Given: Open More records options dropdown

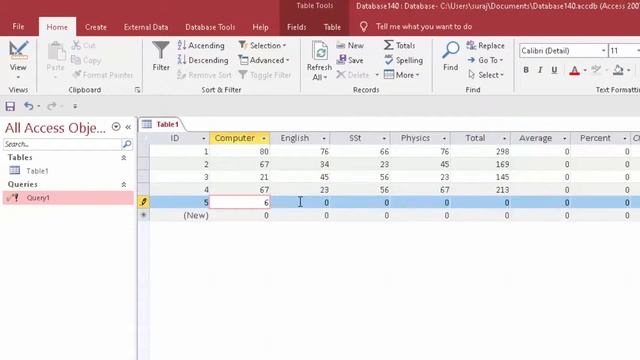Looking at the screenshot, I should [x=402, y=75].
